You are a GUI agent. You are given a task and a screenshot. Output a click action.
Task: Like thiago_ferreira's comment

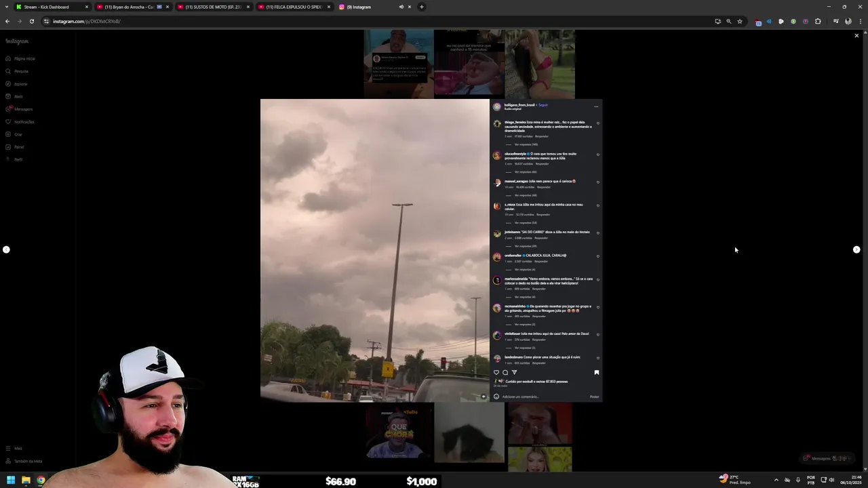coord(597,124)
